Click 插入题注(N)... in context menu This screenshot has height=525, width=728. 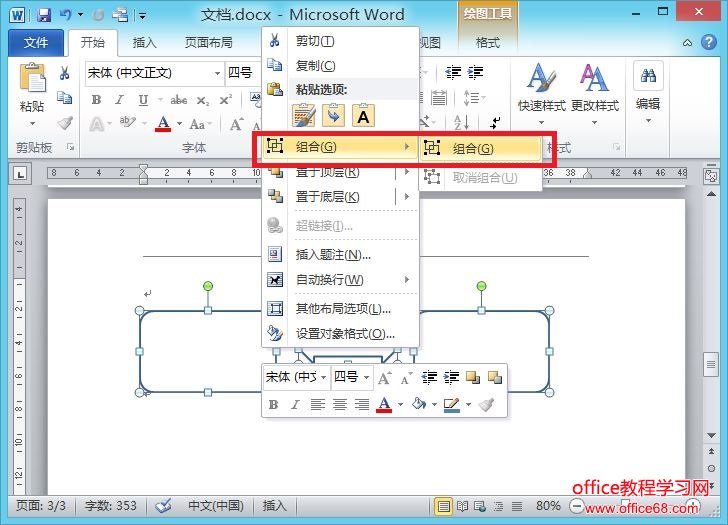tap(340, 254)
